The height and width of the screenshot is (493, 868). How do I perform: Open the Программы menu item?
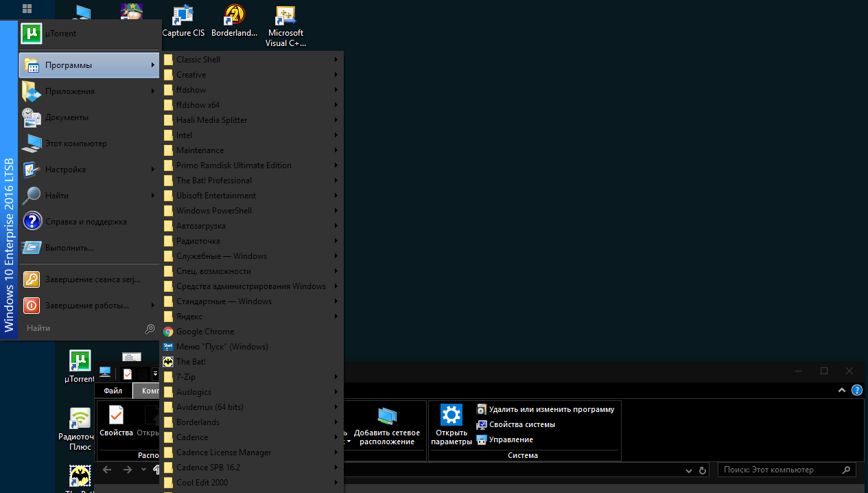coord(89,65)
